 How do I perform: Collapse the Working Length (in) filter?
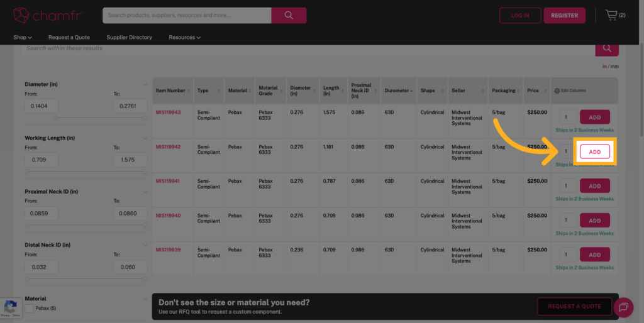(145, 138)
